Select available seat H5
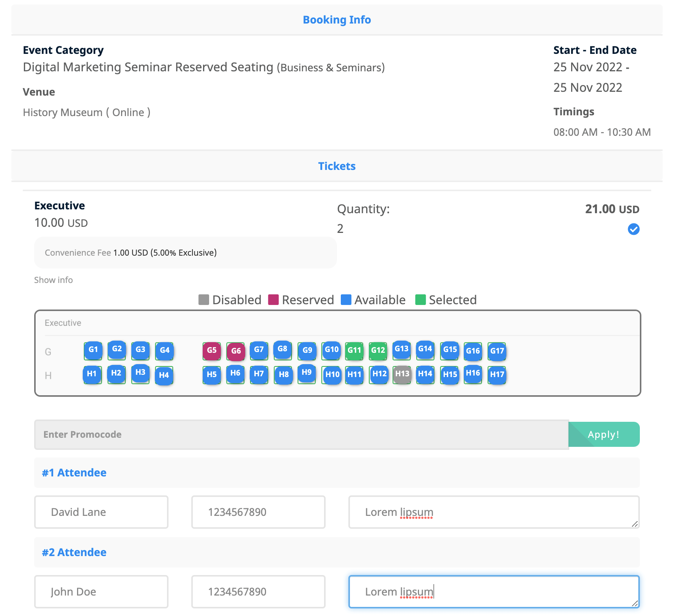 point(212,375)
